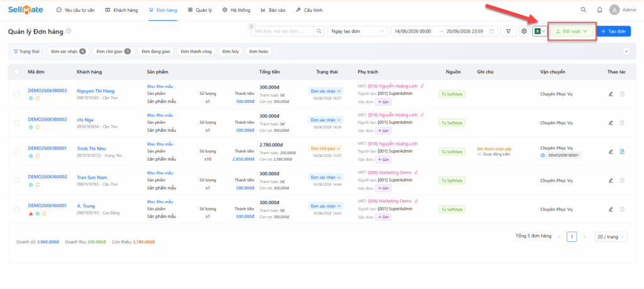
Task: Tick checkbox for order DEMO2606180003
Action: 17,94
